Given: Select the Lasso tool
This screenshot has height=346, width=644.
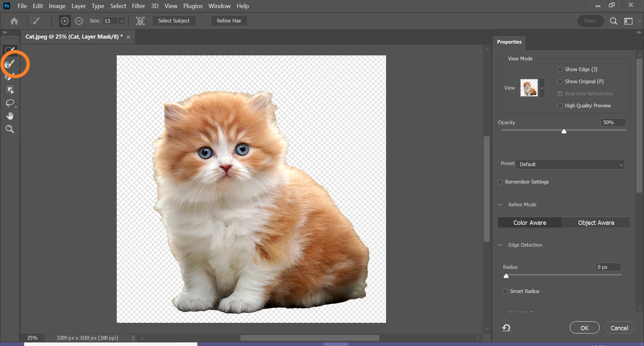Looking at the screenshot, I should click(x=10, y=103).
